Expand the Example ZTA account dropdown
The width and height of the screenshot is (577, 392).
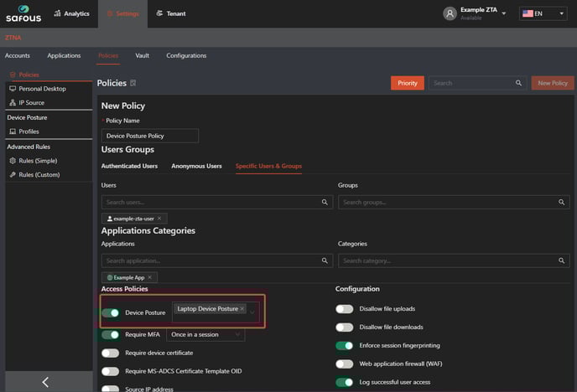504,13
